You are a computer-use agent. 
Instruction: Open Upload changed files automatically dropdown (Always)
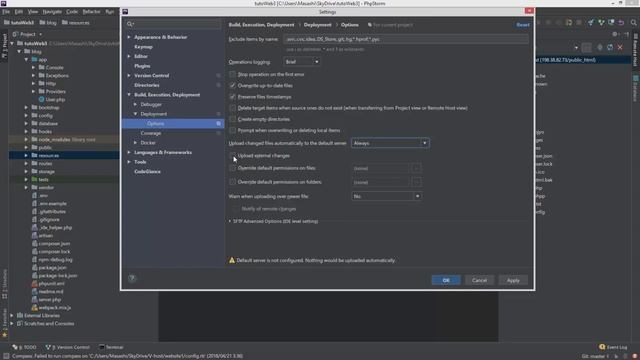click(390, 143)
